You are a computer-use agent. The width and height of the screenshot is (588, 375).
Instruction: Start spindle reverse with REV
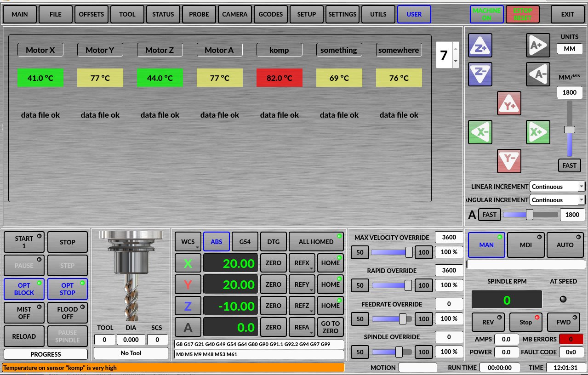(x=488, y=322)
